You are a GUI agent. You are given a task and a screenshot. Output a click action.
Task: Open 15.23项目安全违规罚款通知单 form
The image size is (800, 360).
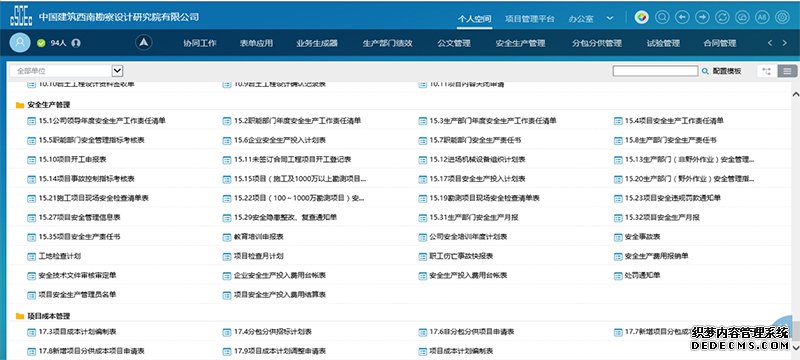(672, 198)
